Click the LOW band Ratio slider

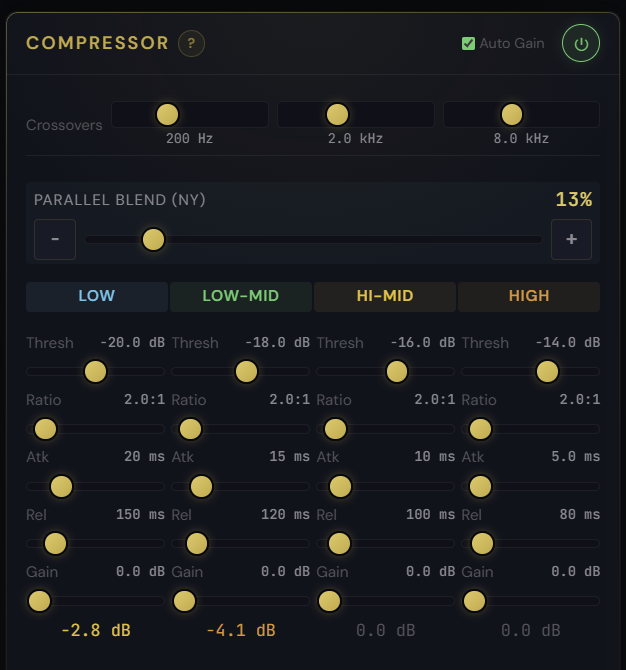click(95, 429)
